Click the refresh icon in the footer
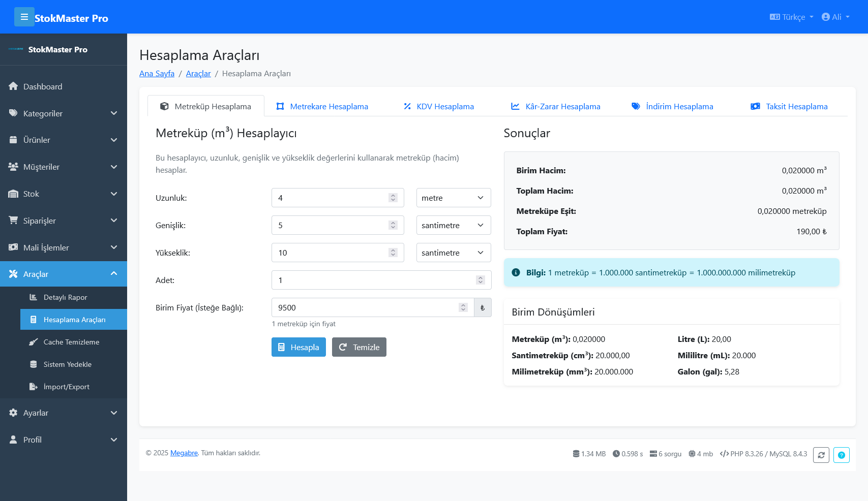This screenshot has width=868, height=501. [x=821, y=455]
